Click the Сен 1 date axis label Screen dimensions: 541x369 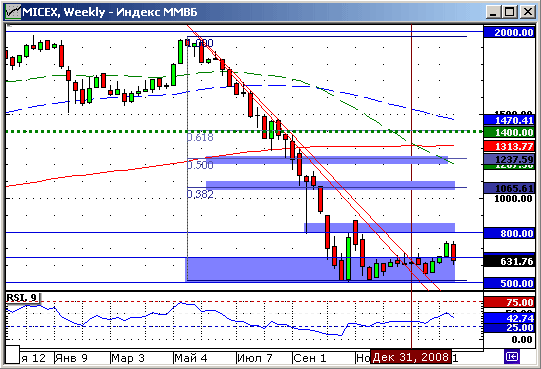click(x=310, y=358)
